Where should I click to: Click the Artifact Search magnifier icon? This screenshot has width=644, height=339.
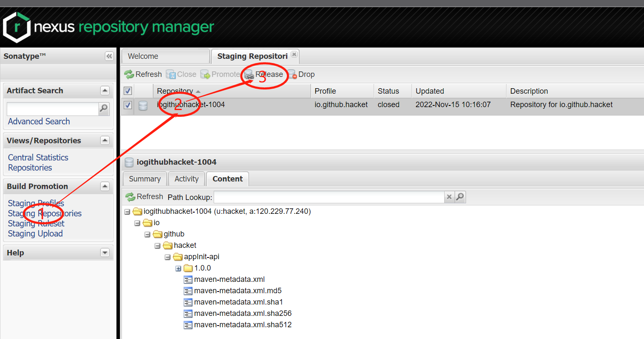(x=103, y=109)
